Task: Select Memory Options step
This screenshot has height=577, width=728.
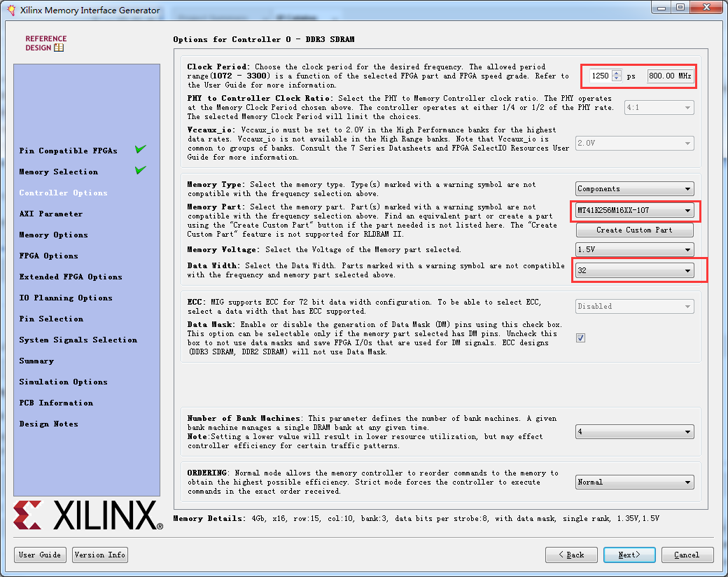Action: coord(53,235)
